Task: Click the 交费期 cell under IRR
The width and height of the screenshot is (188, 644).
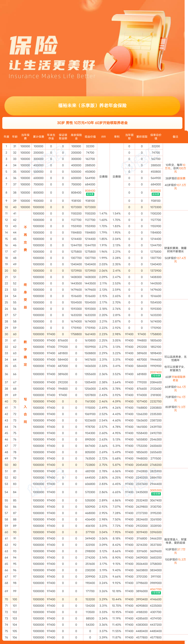Action: tap(103, 177)
